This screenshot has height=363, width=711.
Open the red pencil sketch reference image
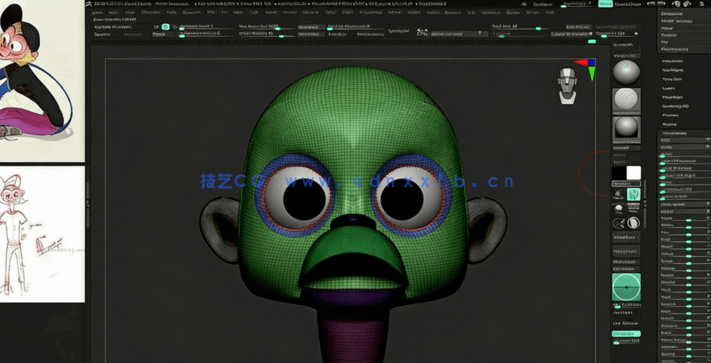click(x=42, y=234)
